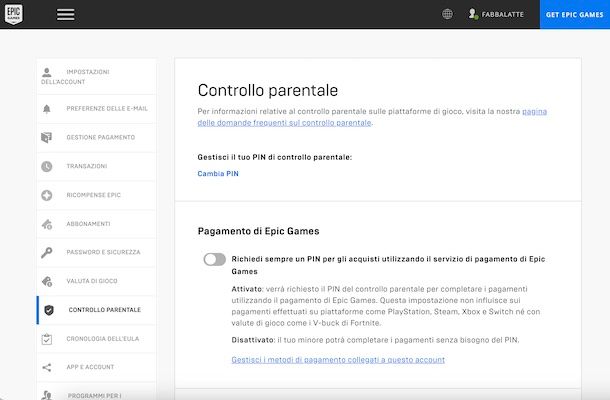Open Gestisci i metodi di pagamento link
Image resolution: width=610 pixels, height=400 pixels.
pyautogui.click(x=338, y=360)
